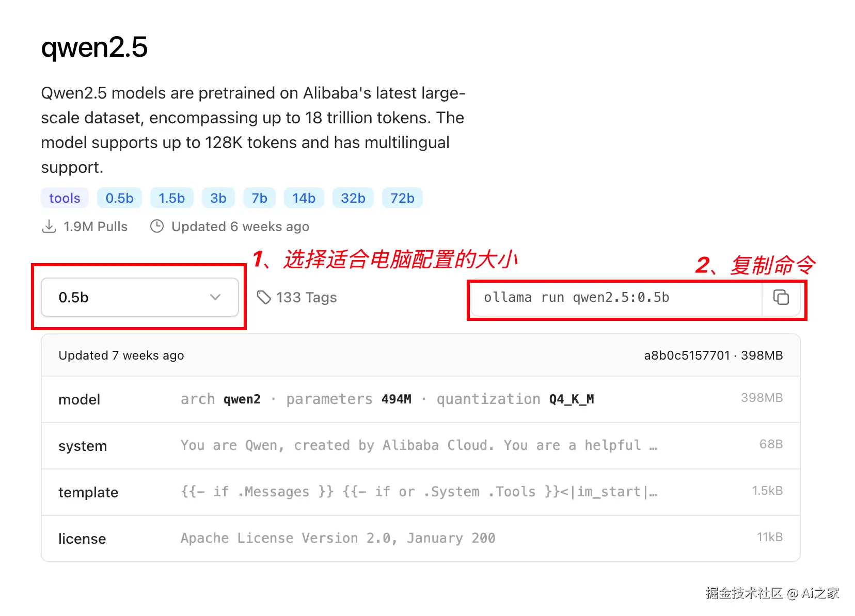Screen dimensions: 855x616
Task: Click the ollama run qwen2.5:0.5b command field
Action: [x=616, y=298]
